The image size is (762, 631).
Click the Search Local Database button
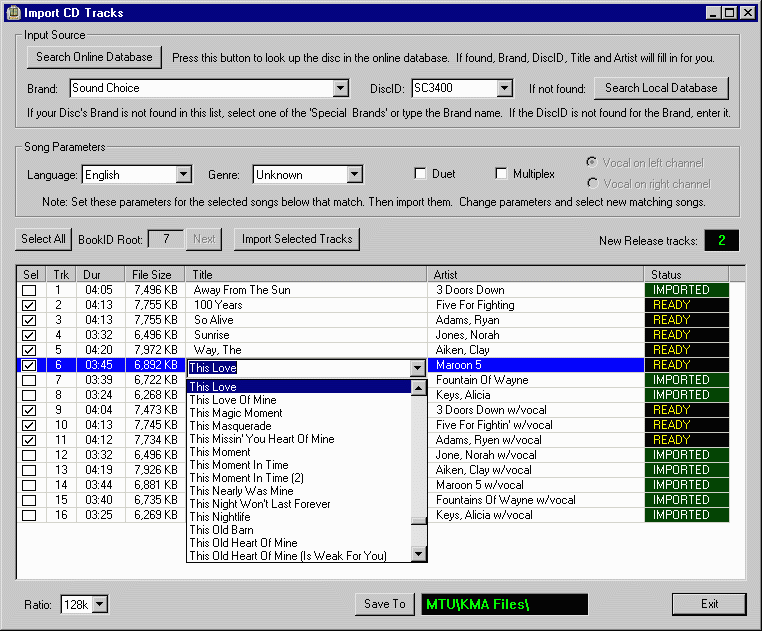(x=661, y=88)
